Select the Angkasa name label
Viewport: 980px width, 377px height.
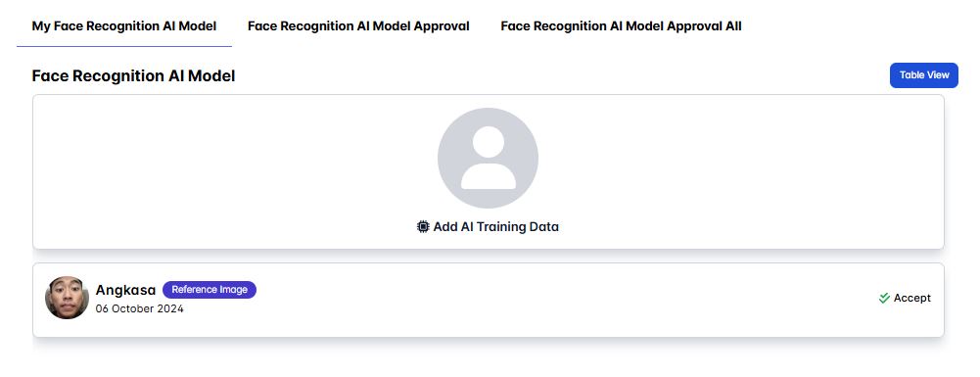coord(125,290)
